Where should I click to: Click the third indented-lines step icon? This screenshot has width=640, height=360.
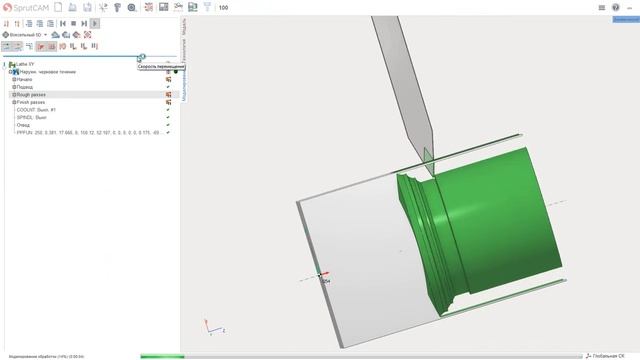(51, 24)
